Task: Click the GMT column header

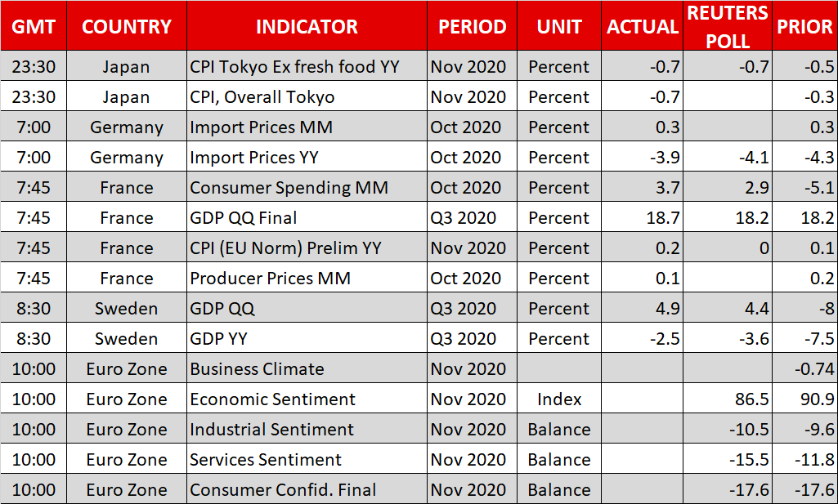Action: tap(34, 26)
